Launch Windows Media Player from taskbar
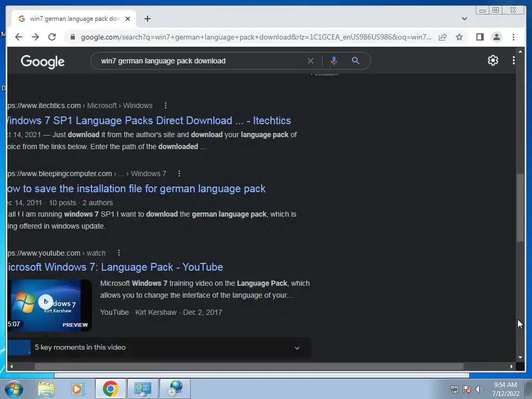This screenshot has height=399, width=532. point(77,389)
